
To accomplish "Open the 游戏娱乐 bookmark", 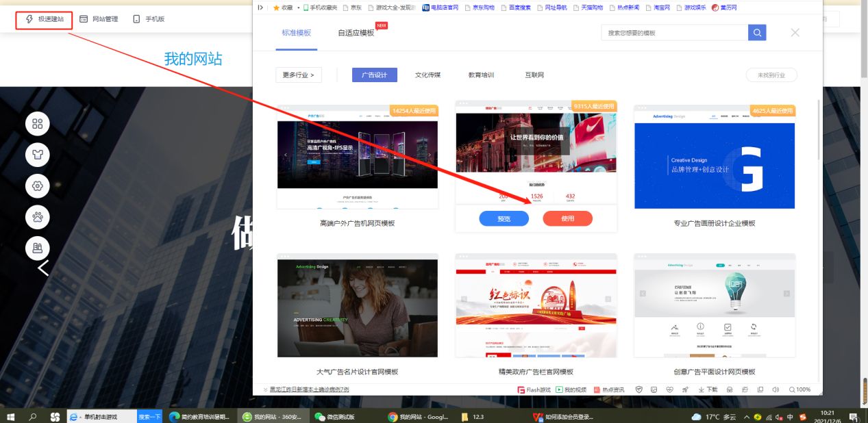I will pyautogui.click(x=692, y=8).
